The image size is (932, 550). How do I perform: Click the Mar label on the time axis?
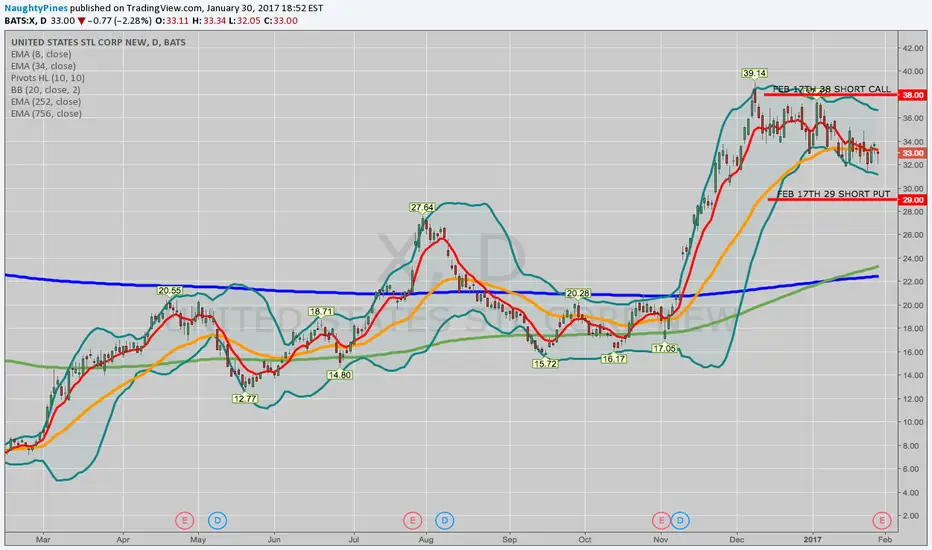(43, 540)
